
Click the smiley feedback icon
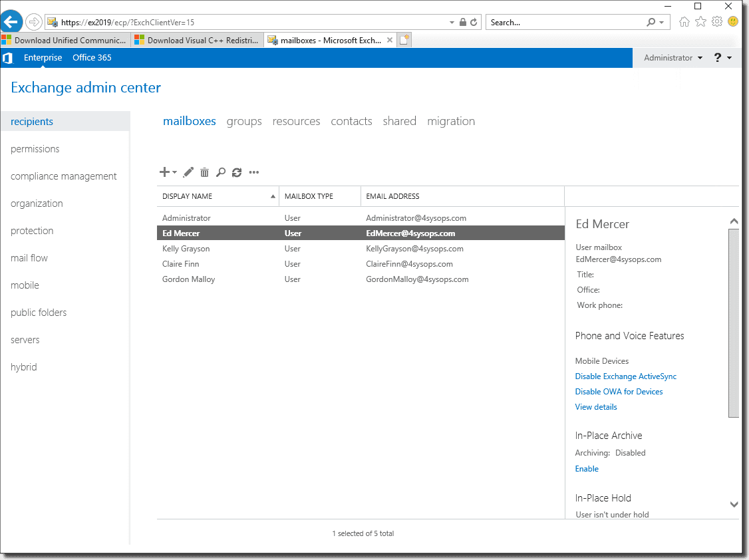[733, 21]
